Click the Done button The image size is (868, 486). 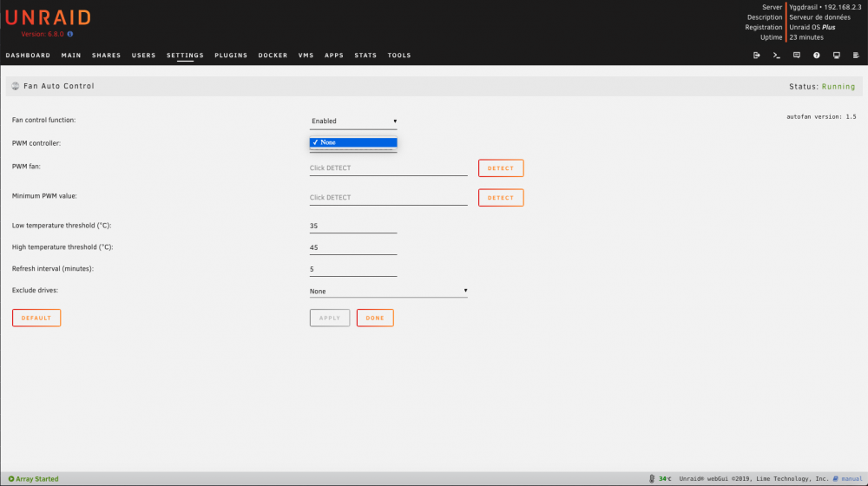coord(375,319)
